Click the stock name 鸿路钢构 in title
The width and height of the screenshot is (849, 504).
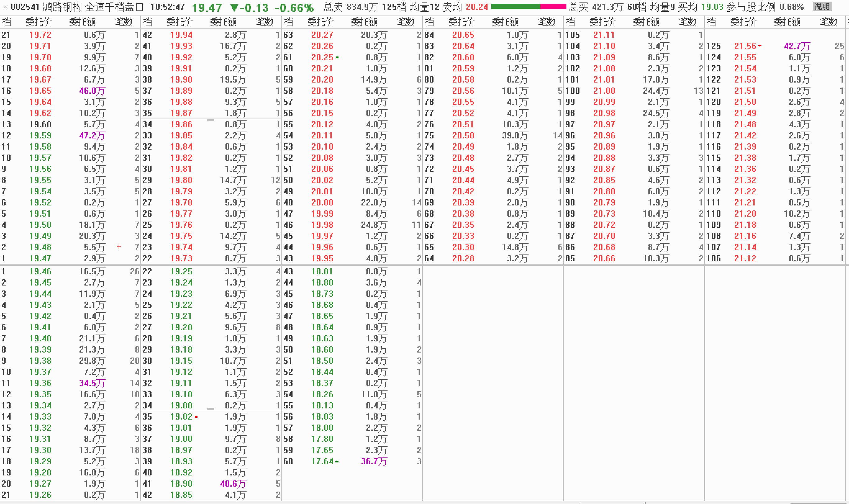pos(62,7)
